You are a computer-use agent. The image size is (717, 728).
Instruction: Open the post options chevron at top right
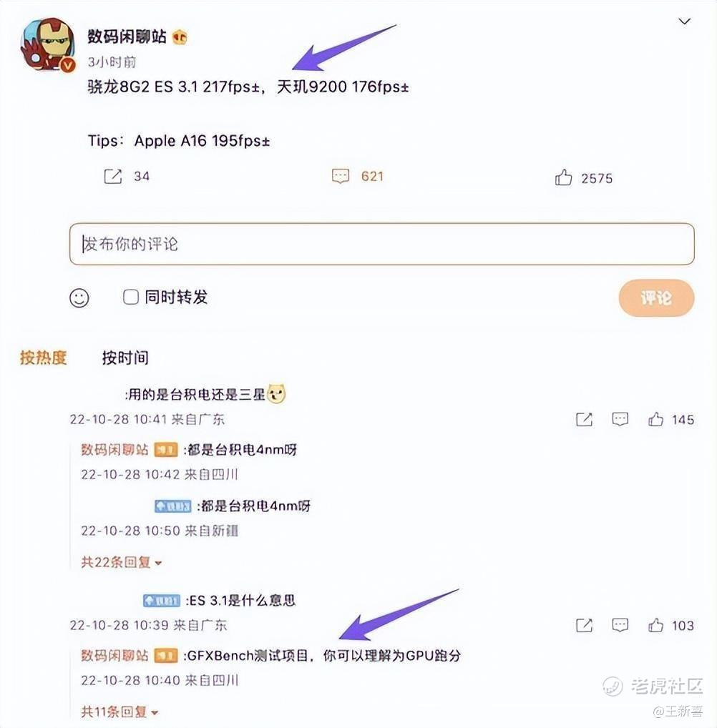[x=684, y=21]
